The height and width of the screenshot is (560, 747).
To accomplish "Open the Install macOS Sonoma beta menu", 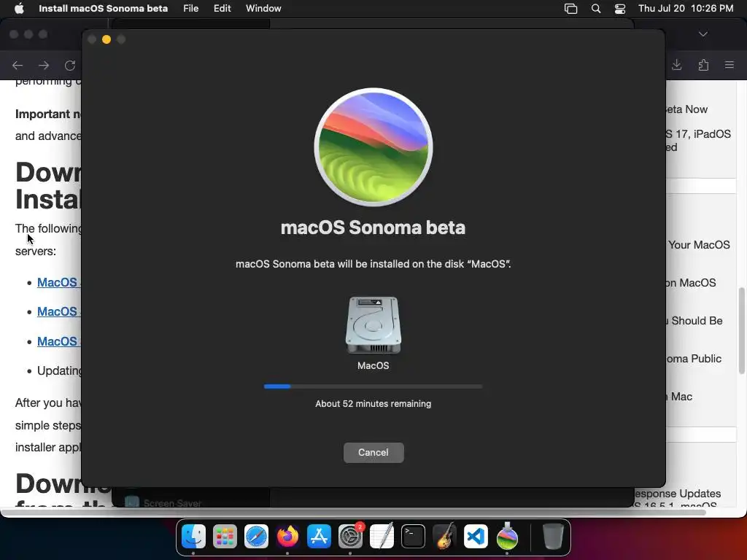I will 103,9.
